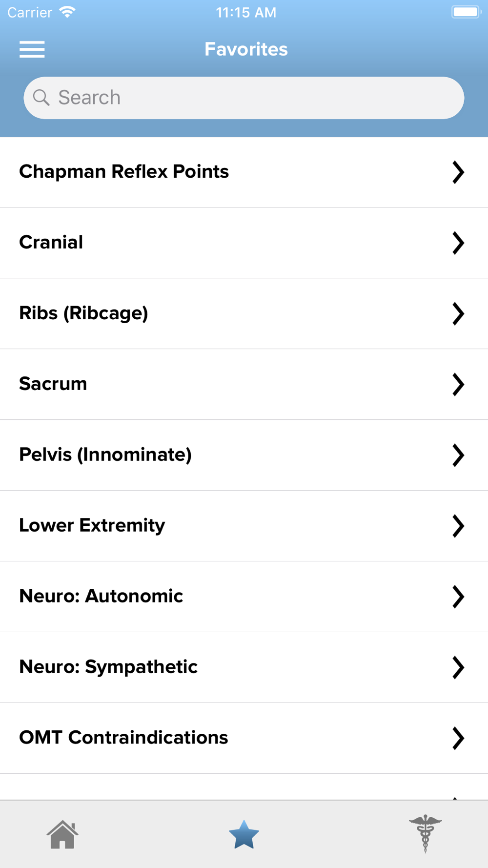Image resolution: width=488 pixels, height=868 pixels.
Task: Tap the Home tab icon
Action: (x=62, y=834)
